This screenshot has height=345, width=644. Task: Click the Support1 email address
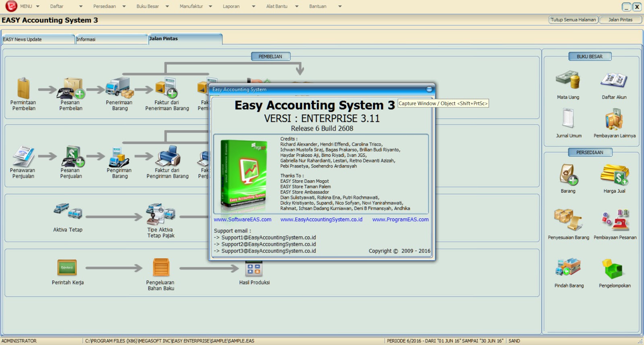(x=268, y=238)
